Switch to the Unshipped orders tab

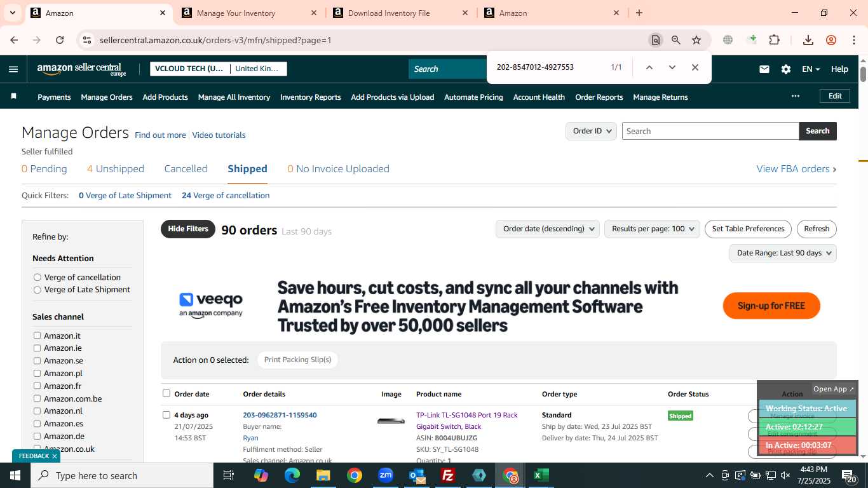pyautogui.click(x=116, y=168)
